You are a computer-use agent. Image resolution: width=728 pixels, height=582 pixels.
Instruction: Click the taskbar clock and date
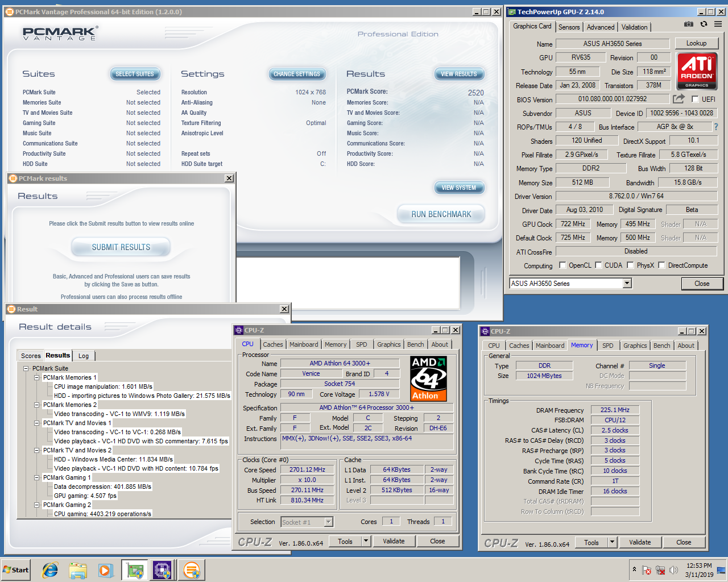pos(699,570)
